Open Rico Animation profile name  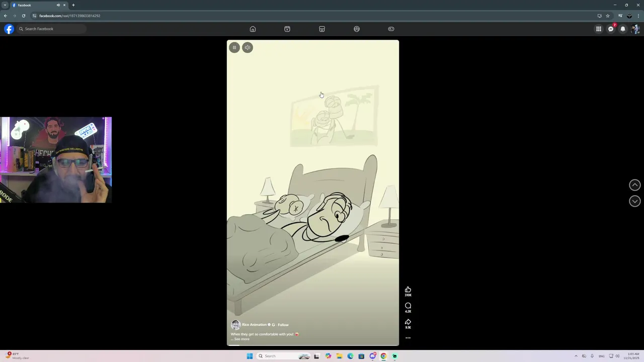[254, 325]
